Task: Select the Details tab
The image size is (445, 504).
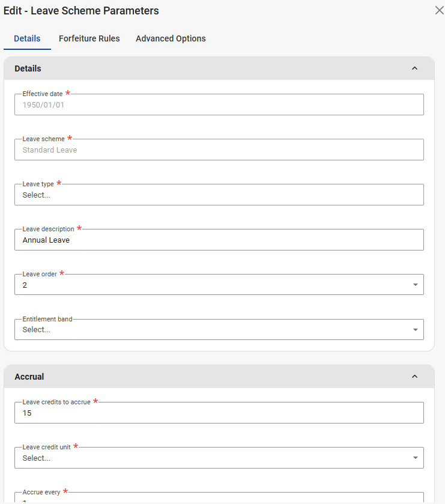Action: 27,38
